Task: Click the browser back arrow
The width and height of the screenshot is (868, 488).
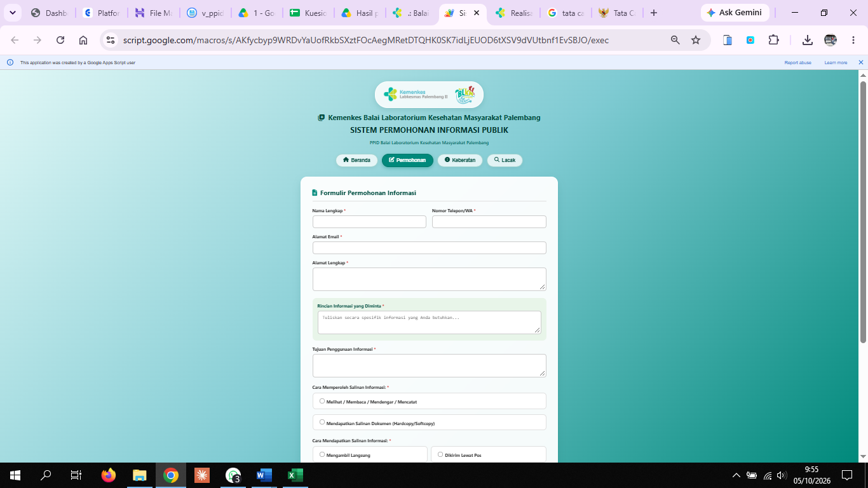Action: [x=15, y=40]
